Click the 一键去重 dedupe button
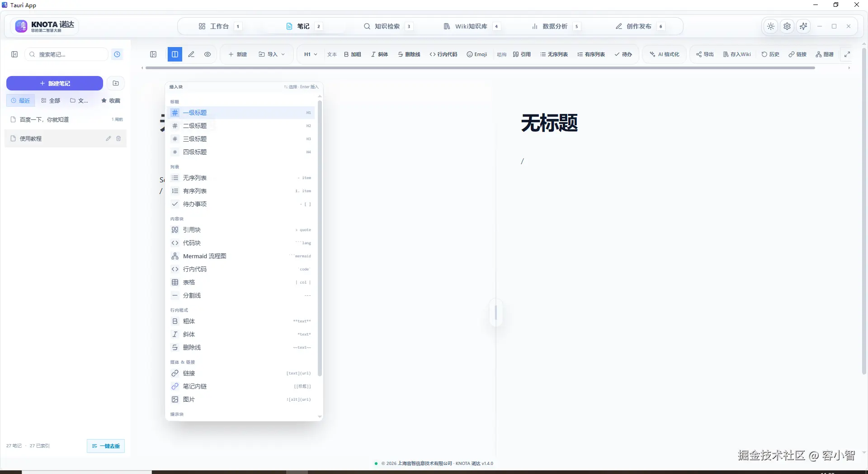 106,446
